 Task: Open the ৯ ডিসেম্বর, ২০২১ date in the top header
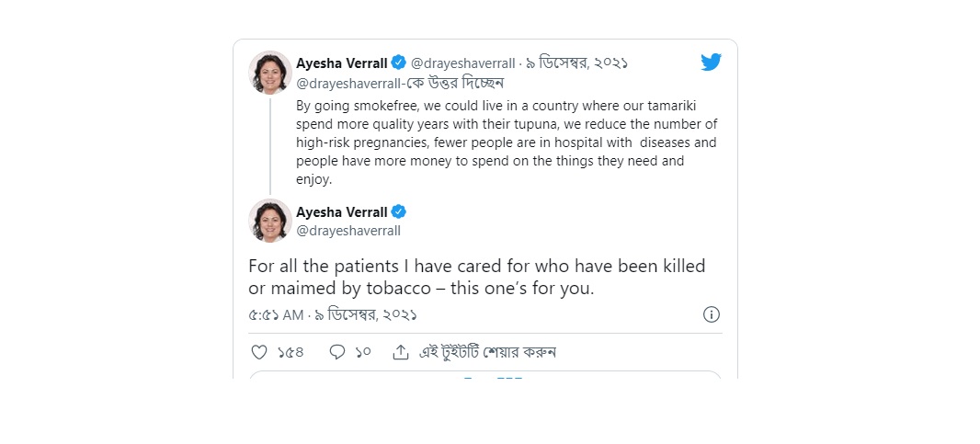click(x=576, y=63)
